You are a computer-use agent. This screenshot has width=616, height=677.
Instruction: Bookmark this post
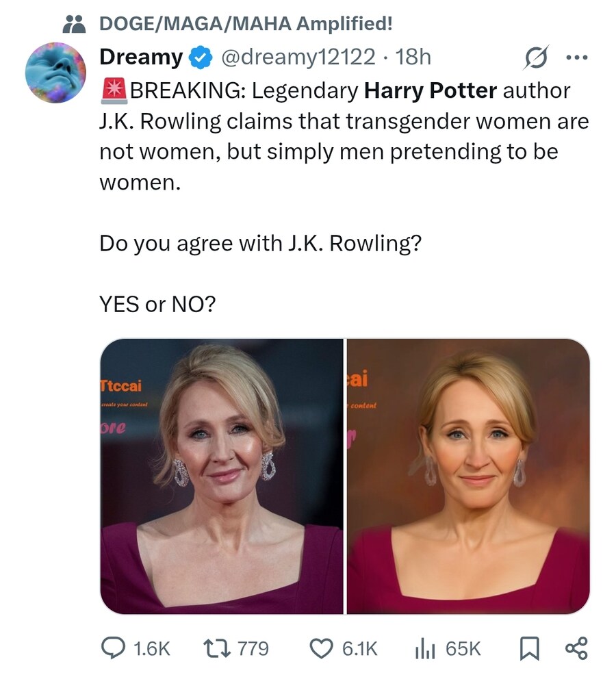[529, 648]
